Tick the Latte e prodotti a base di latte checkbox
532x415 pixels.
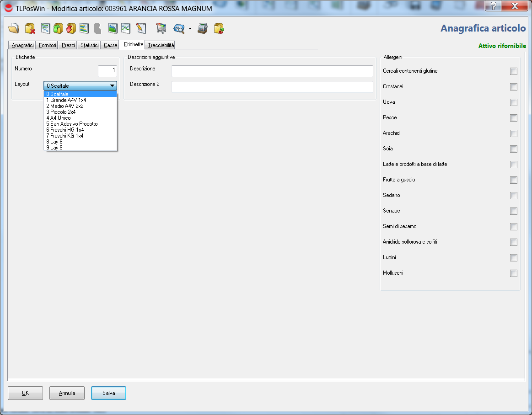click(x=514, y=165)
